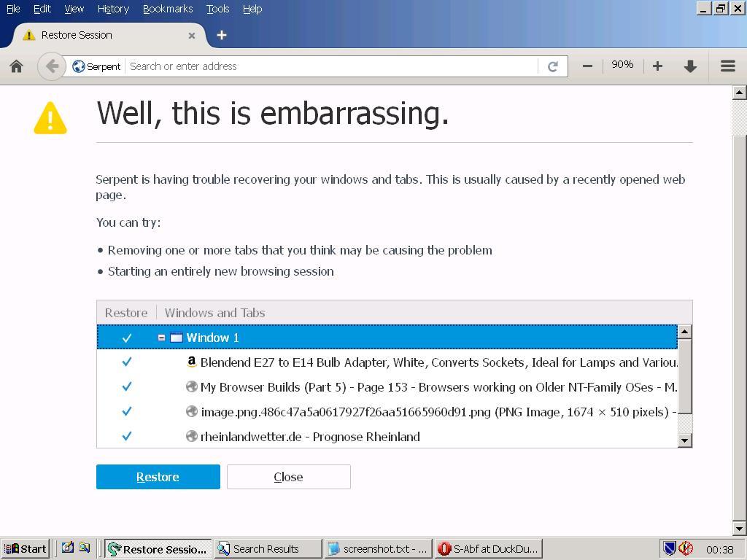Open the Bookmarks menu
747x560 pixels.
[x=168, y=9]
